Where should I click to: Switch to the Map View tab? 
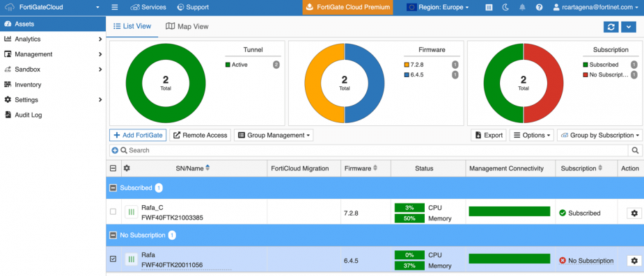click(187, 26)
